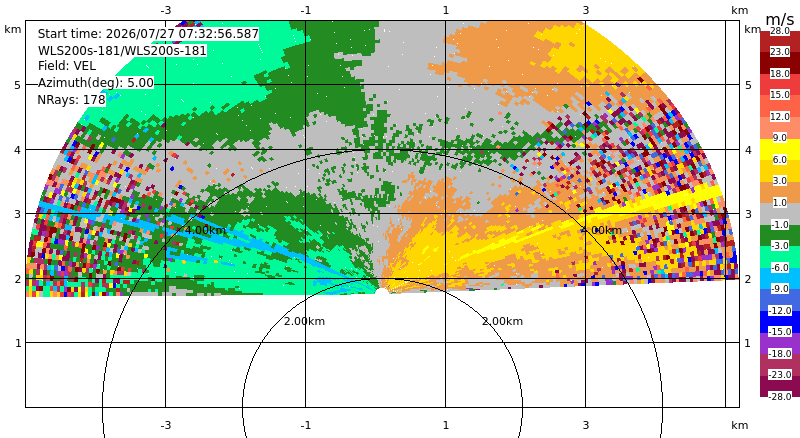This screenshot has width=800, height=438.
Task: Click the -28.0 color bar bottom label
Action: coord(780,396)
